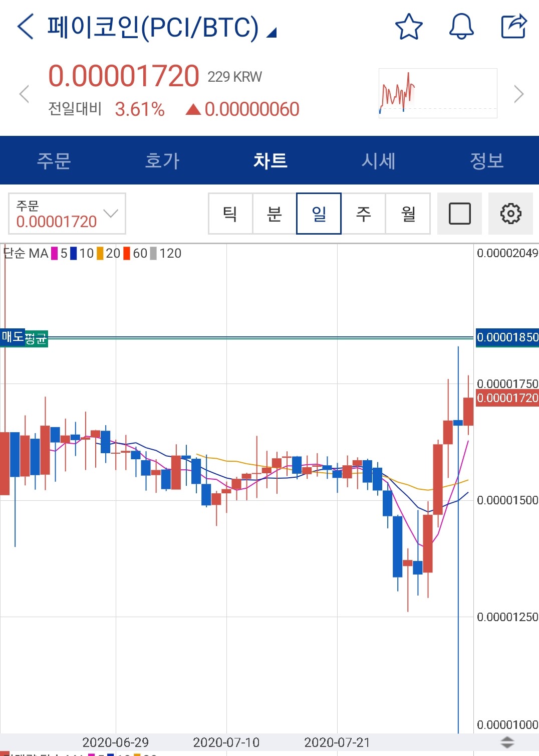Viewport: 539px width, 756px height.
Task: Tap the 2020-07-21 date label
Action: [337, 742]
